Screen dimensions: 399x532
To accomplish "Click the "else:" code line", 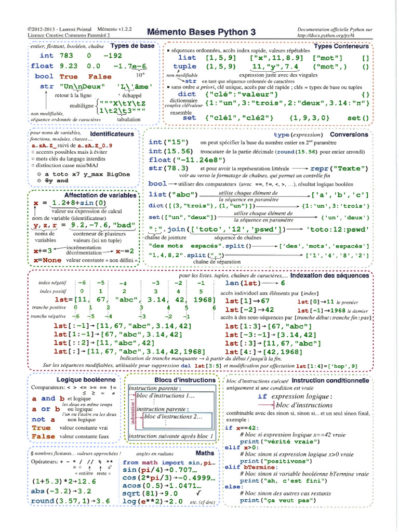I will coord(234,487).
